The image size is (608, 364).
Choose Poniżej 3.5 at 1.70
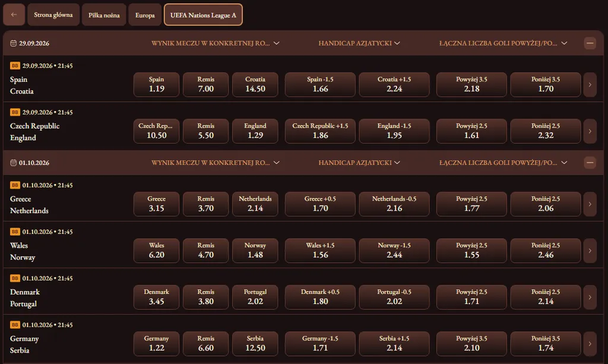click(x=546, y=84)
